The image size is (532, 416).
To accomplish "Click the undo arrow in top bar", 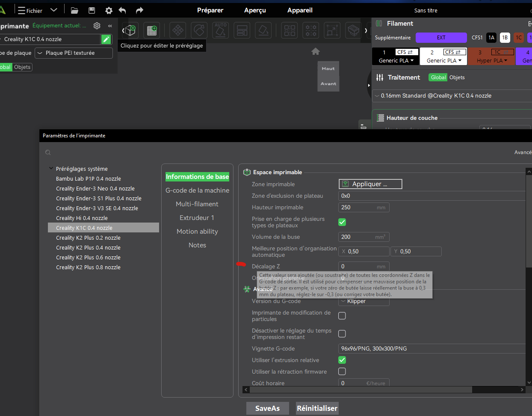I will [x=122, y=10].
